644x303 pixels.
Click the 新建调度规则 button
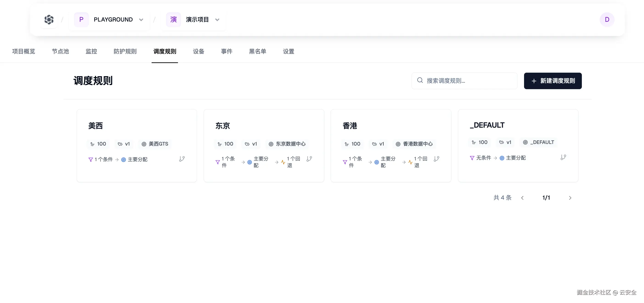pos(553,81)
